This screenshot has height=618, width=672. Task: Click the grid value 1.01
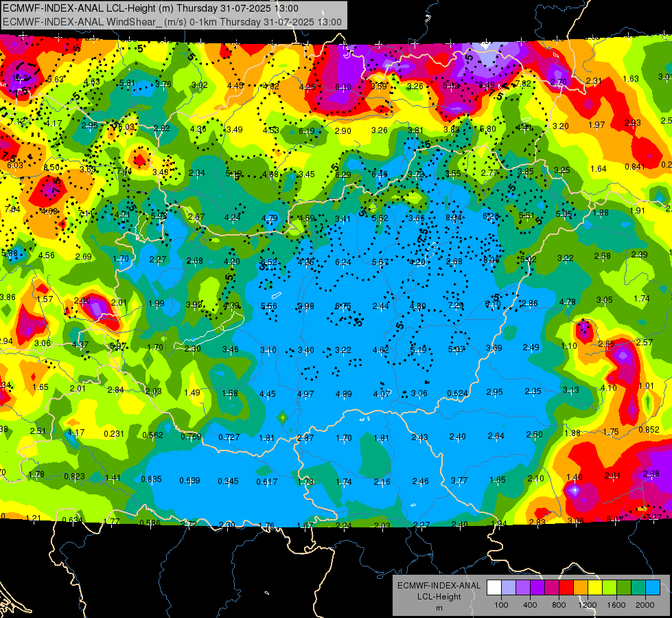647,385
